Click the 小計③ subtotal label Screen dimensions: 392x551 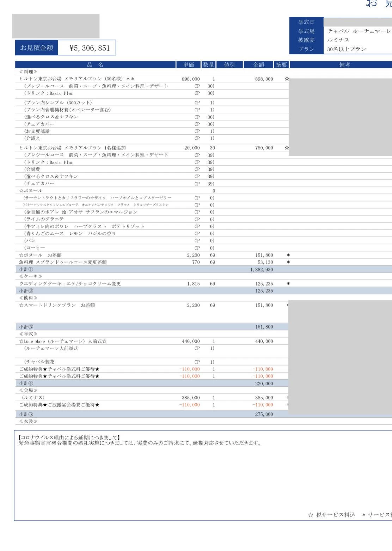26,327
